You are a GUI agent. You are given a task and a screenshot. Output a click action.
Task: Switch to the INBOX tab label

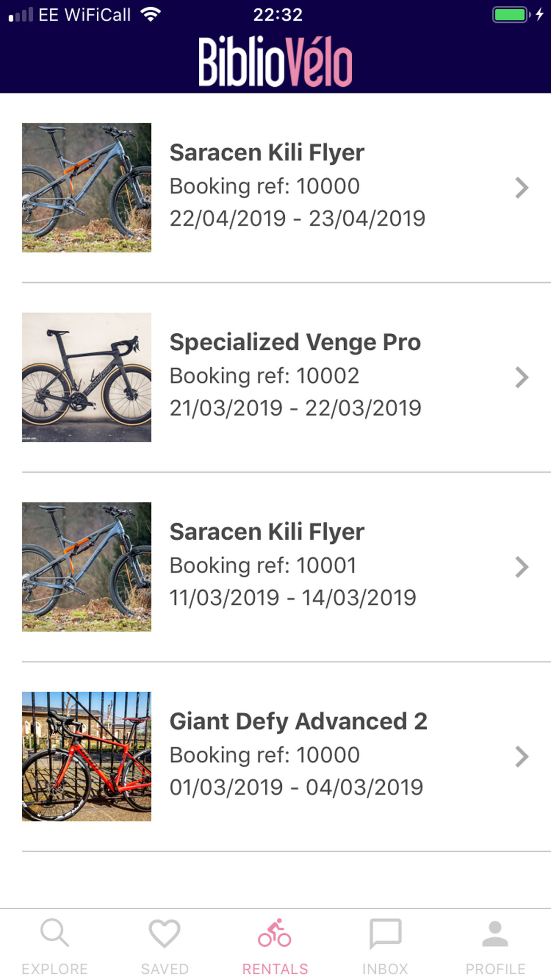pyautogui.click(x=385, y=968)
